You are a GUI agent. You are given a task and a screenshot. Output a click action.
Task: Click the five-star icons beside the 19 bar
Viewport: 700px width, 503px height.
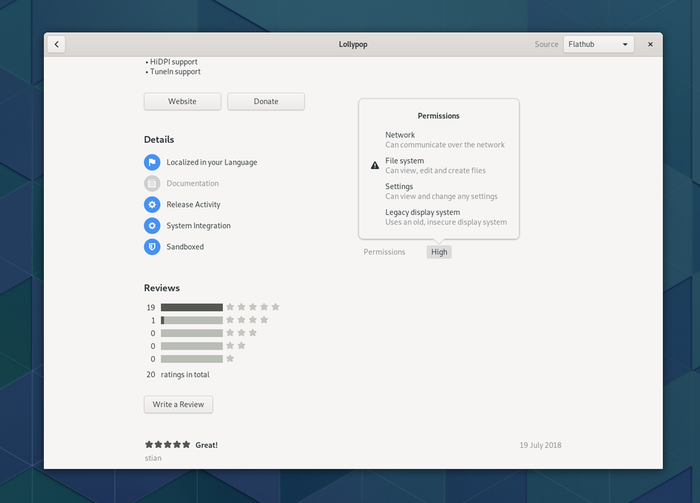pos(253,307)
